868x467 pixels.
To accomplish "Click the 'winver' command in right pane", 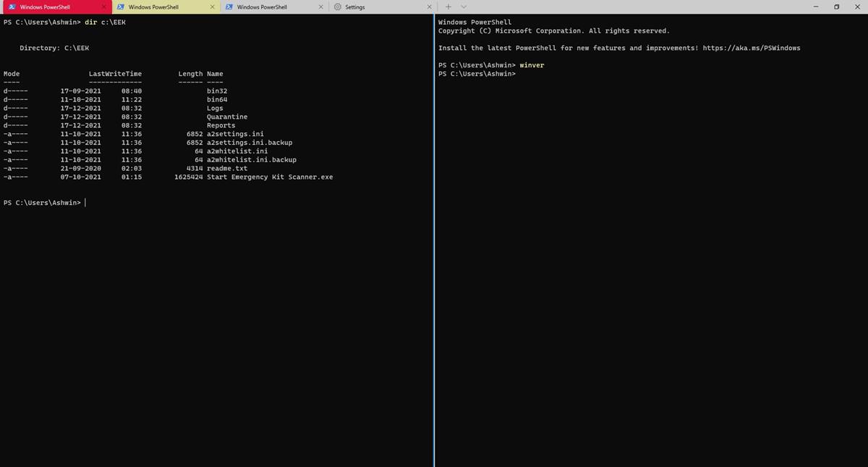I will point(532,65).
